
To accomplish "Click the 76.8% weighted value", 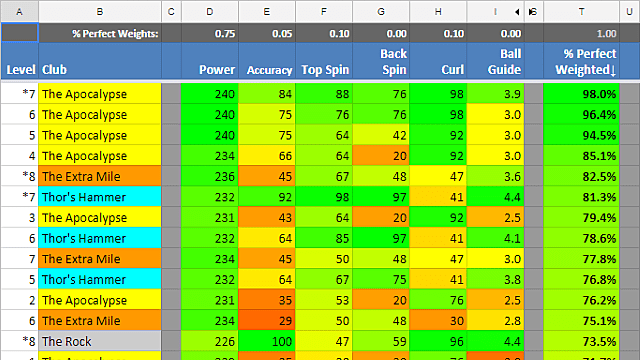I will pyautogui.click(x=581, y=279).
